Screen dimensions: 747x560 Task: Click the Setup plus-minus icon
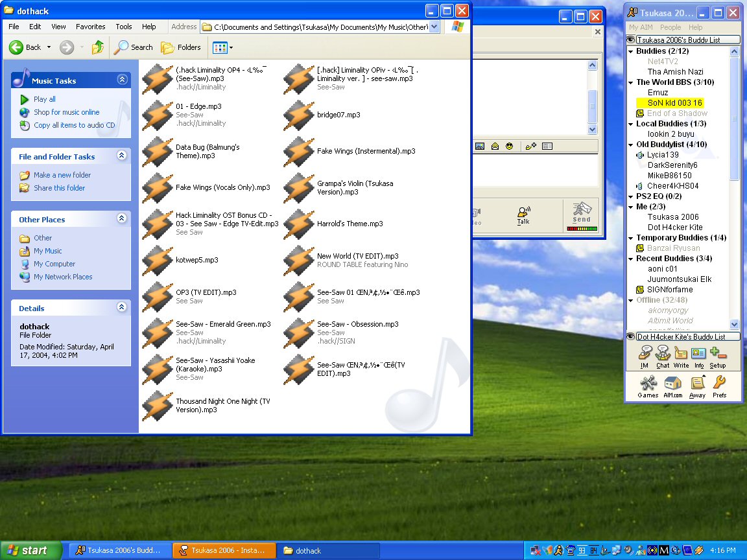click(718, 356)
